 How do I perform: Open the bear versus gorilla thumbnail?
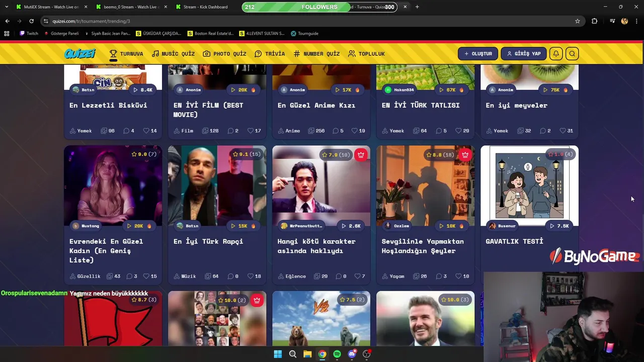tap(321, 319)
